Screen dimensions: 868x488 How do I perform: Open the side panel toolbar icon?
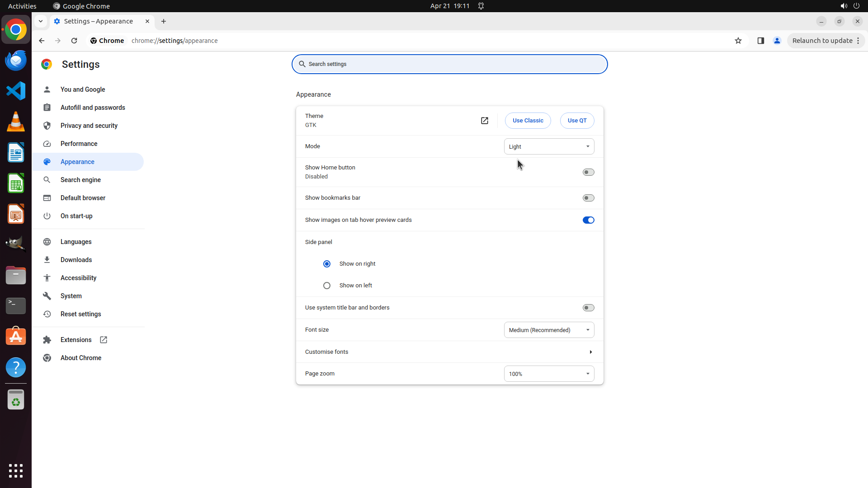[x=760, y=41]
